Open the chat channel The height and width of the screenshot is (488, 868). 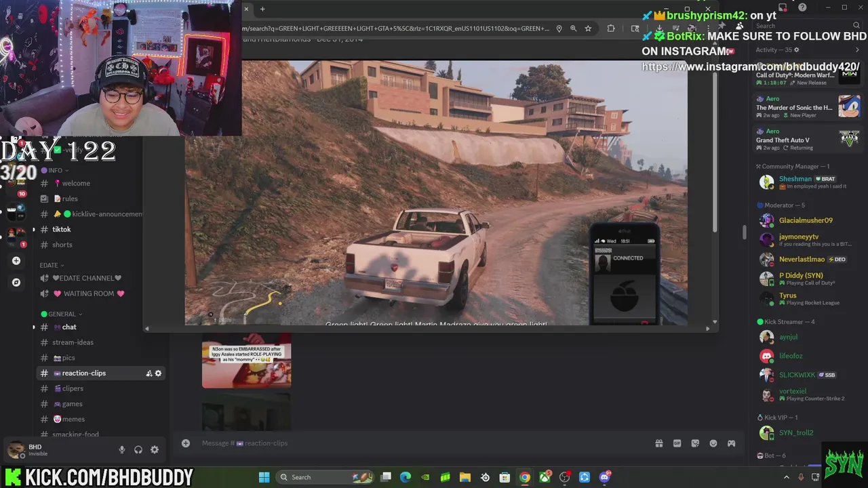102,327
